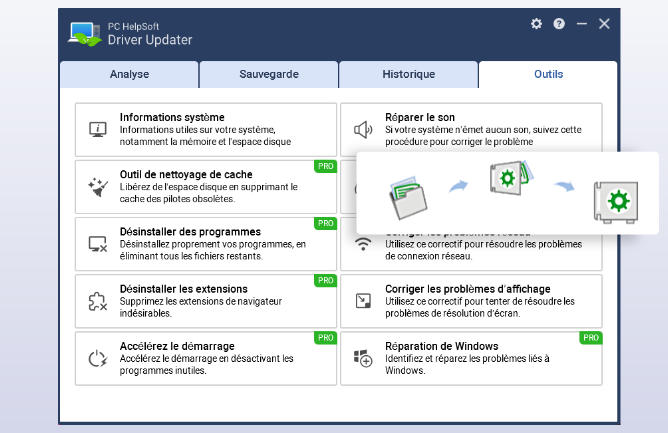668x433 pixels.
Task: Open the Historique tab
Action: (409, 75)
